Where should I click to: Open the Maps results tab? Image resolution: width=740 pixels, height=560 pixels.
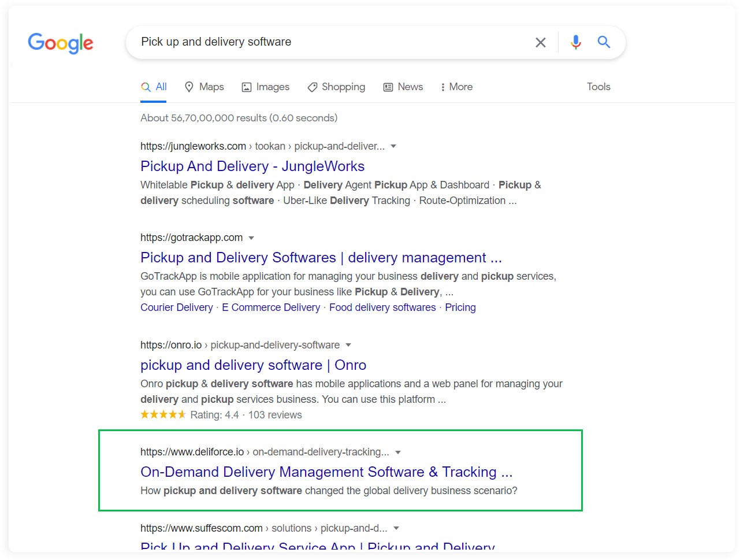coord(204,87)
